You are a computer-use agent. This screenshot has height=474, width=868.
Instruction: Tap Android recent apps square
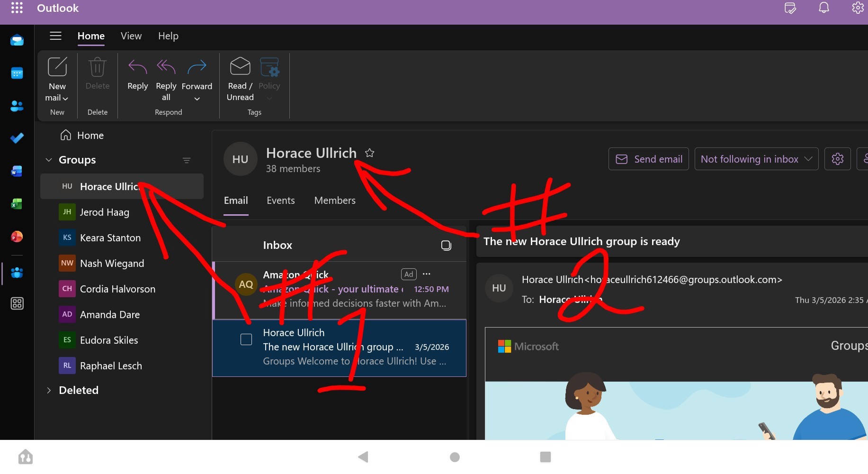click(546, 457)
